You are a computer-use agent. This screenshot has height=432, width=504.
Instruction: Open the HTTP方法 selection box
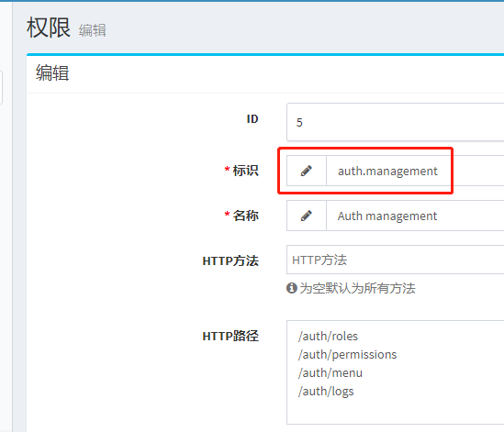(x=396, y=260)
